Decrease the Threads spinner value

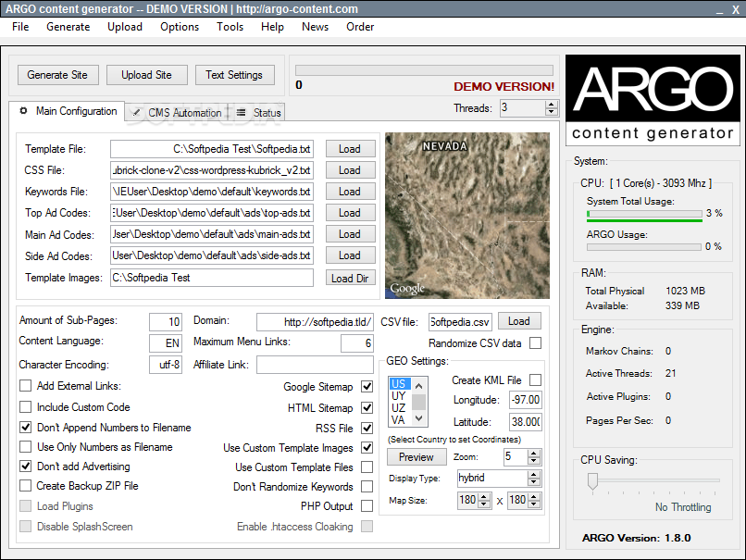[x=552, y=112]
